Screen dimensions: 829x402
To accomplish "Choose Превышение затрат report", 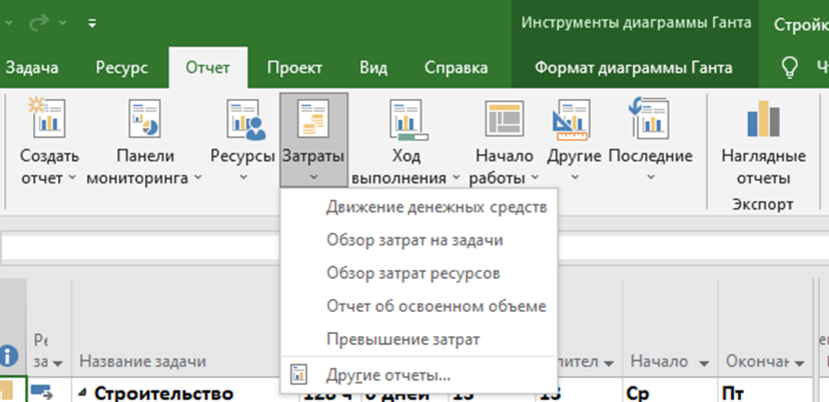I will 419,339.
